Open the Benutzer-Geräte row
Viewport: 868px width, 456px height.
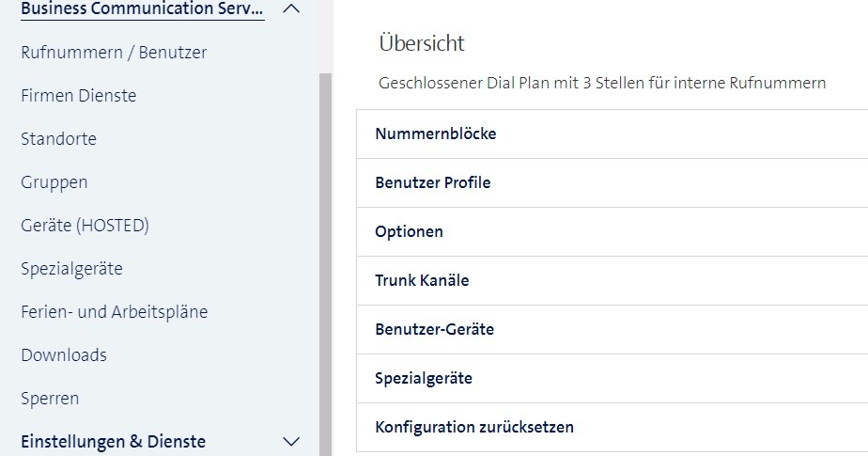[x=435, y=329]
